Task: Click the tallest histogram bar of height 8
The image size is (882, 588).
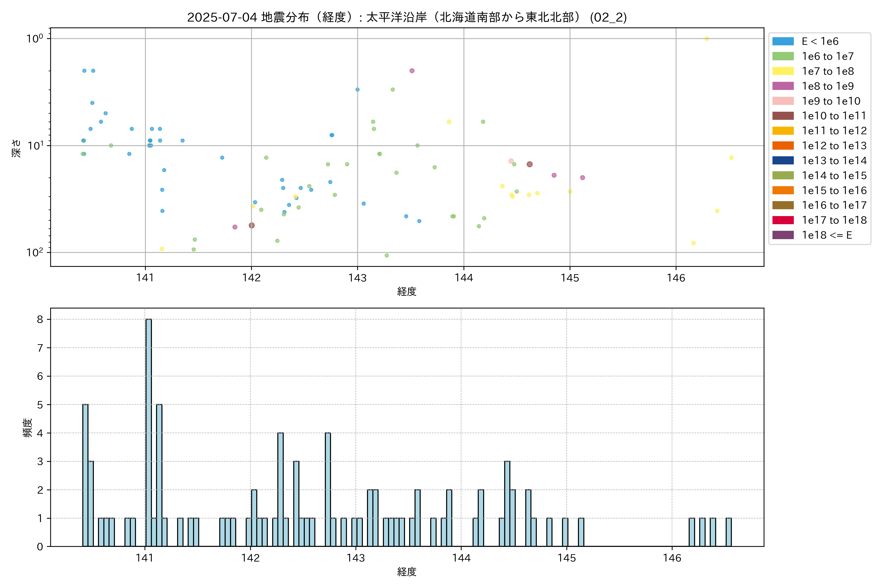Action: pos(148,431)
